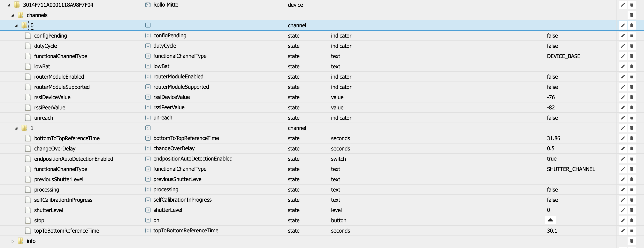Viewport: 644px width, 248px height.
Task: Toggle the unreach indicator state
Action: tap(552, 118)
